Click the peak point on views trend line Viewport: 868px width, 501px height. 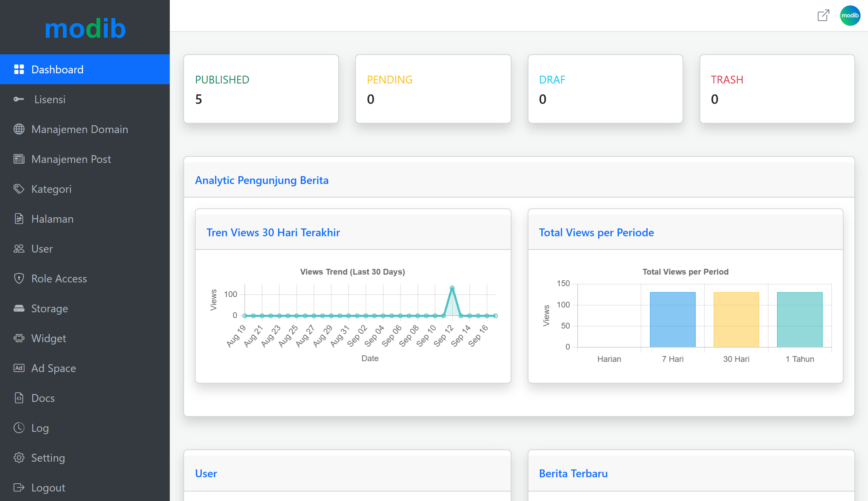point(452,288)
